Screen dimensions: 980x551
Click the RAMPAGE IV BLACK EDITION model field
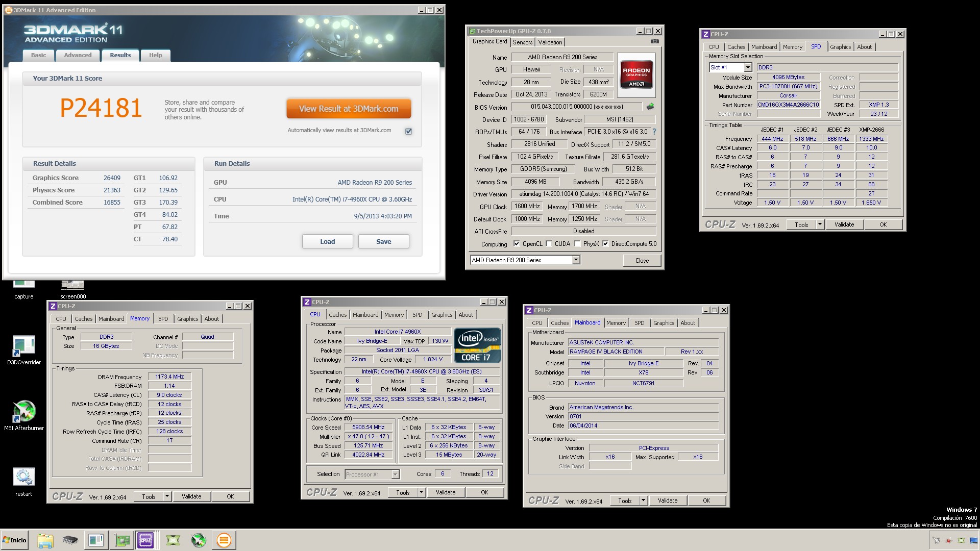(x=616, y=352)
